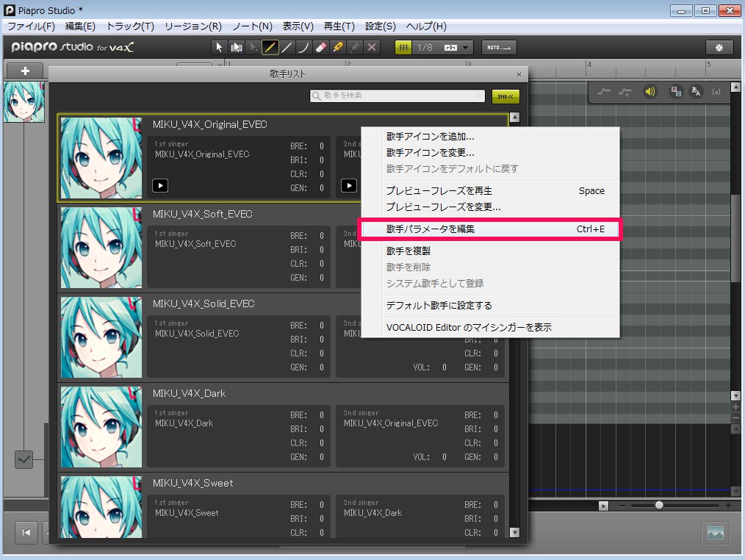Click the AUTO scroll button

[x=499, y=47]
